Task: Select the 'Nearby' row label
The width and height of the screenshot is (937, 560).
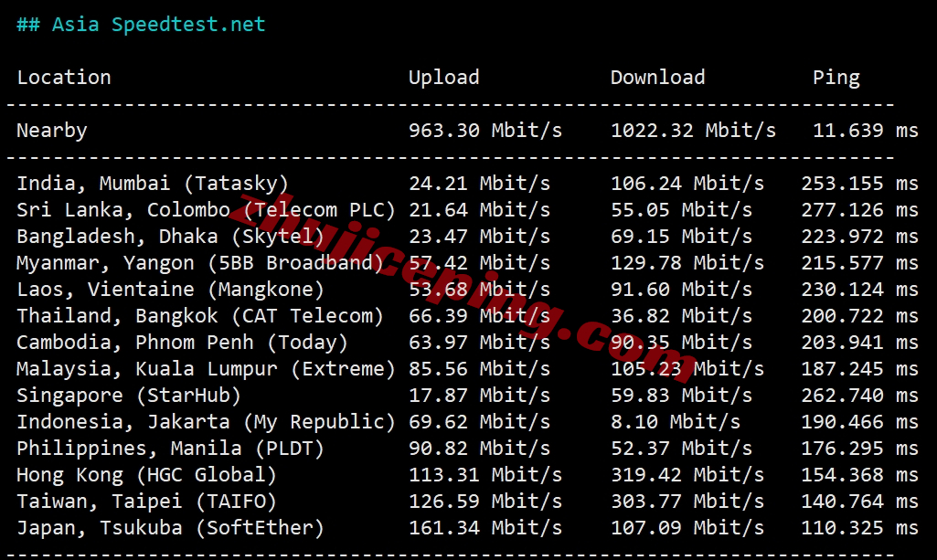Action: coord(52,131)
